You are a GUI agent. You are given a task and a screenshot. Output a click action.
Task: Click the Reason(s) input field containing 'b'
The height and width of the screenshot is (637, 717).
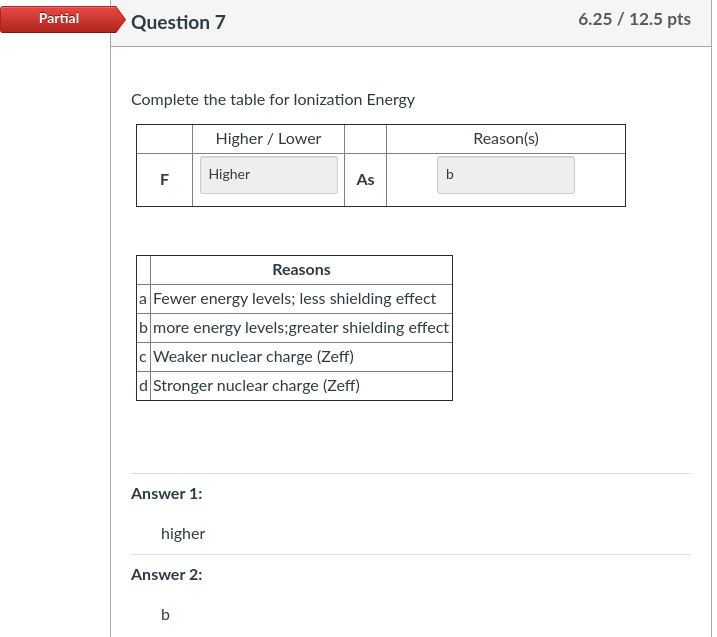click(505, 175)
